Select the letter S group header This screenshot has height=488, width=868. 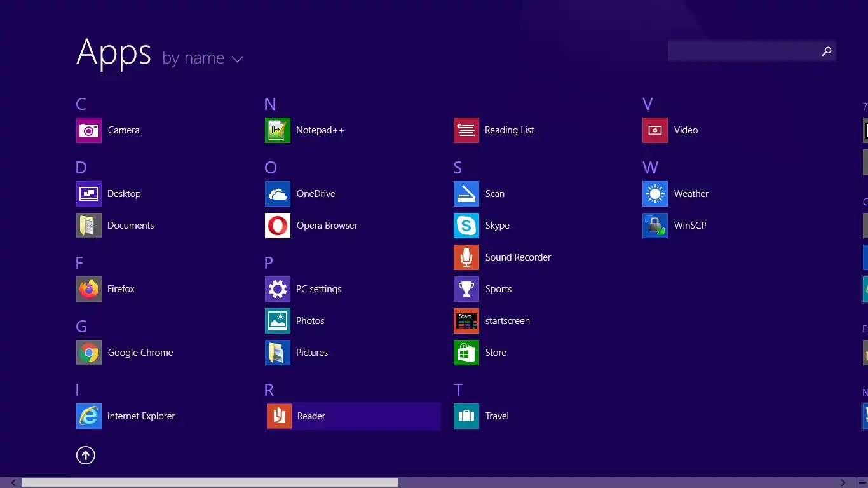coord(458,168)
